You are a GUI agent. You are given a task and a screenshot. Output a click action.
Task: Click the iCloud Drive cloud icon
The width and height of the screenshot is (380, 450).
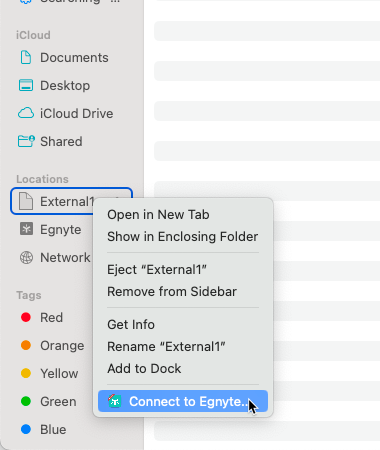click(x=26, y=113)
